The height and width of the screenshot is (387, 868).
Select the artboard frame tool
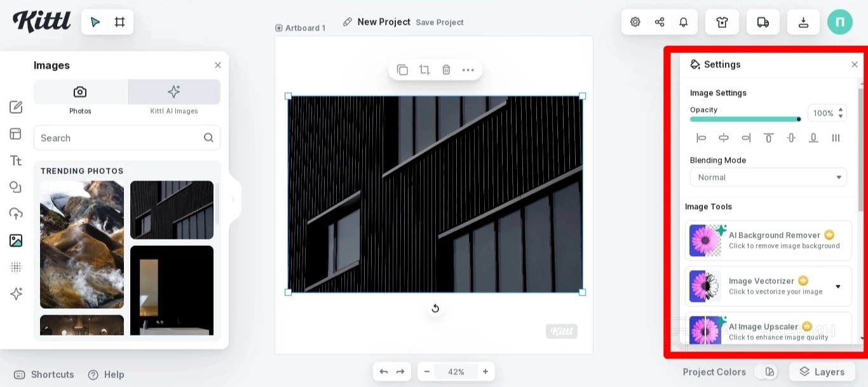click(x=119, y=22)
